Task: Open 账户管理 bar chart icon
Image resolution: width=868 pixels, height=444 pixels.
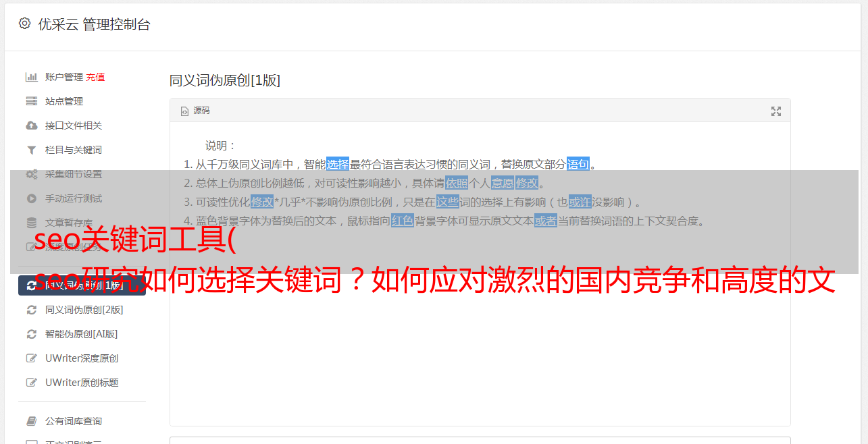Action: (x=32, y=77)
